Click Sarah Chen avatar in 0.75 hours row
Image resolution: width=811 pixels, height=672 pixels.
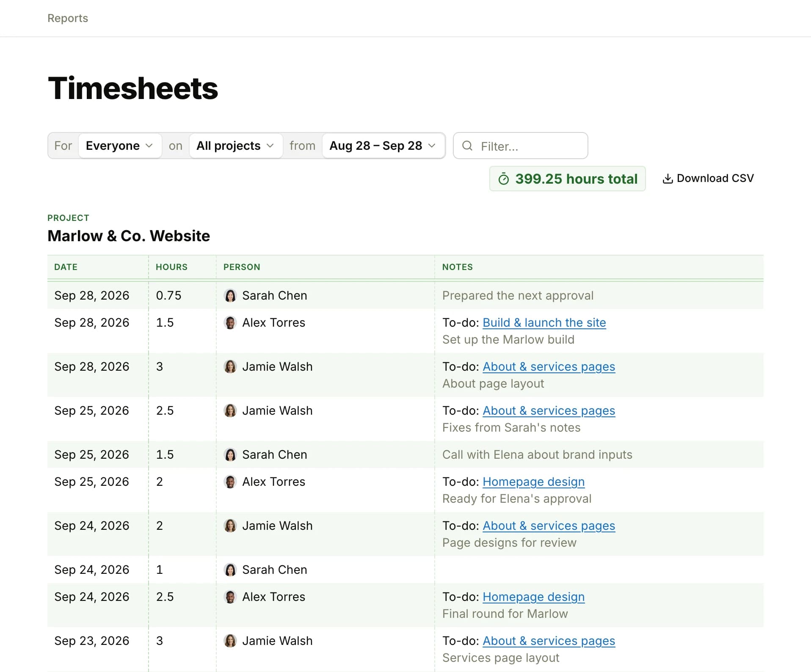tap(230, 295)
